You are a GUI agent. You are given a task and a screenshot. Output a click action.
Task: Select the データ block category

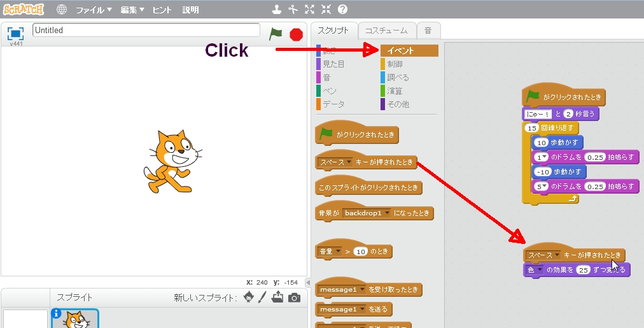[331, 104]
